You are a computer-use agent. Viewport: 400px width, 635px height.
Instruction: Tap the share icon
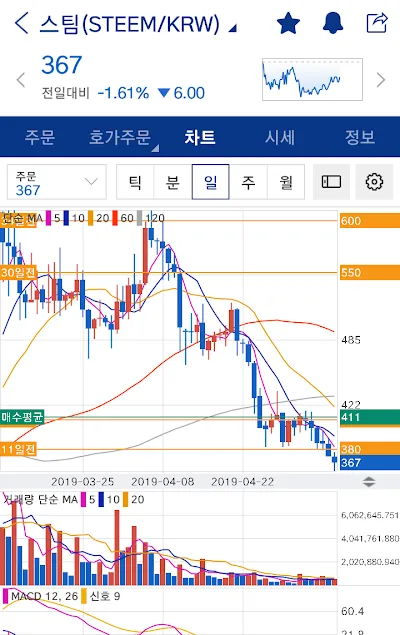pyautogui.click(x=377, y=23)
